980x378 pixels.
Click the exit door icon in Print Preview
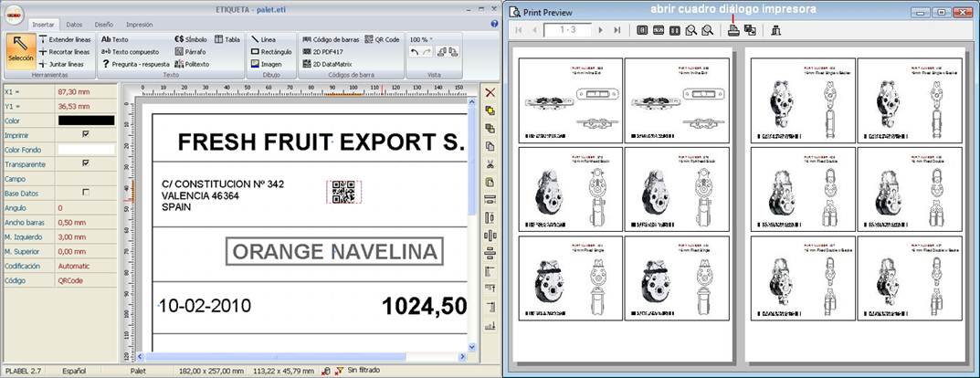click(776, 30)
